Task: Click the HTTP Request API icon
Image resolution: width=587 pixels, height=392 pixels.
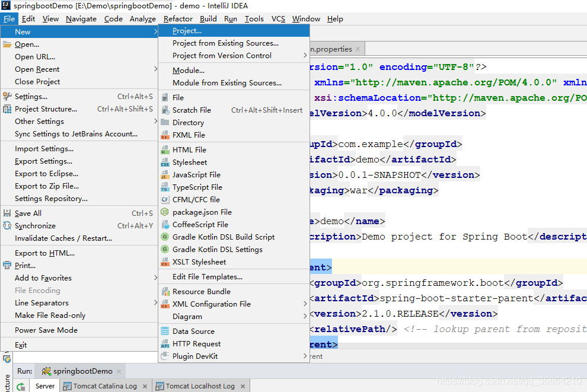Action: pyautogui.click(x=165, y=344)
